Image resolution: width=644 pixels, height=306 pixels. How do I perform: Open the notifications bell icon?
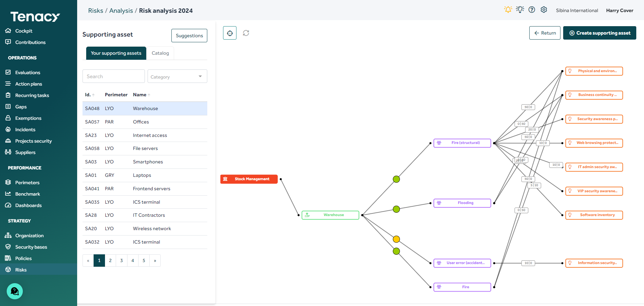(x=508, y=10)
